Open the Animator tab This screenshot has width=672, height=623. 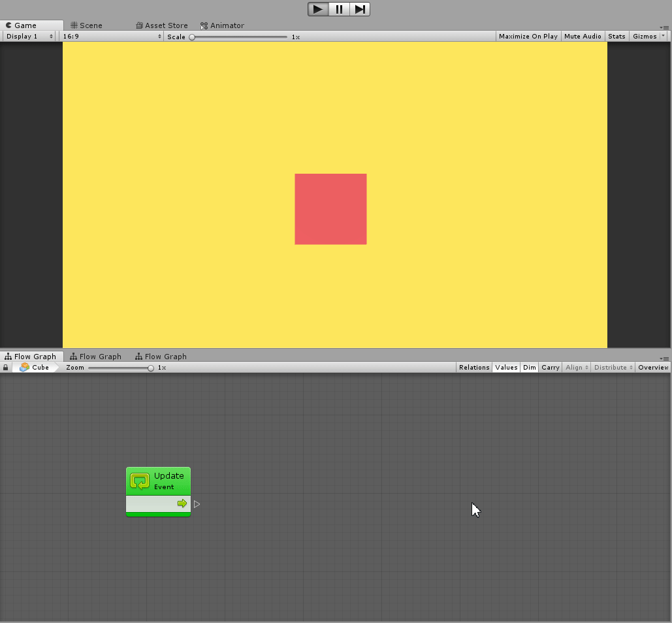227,25
